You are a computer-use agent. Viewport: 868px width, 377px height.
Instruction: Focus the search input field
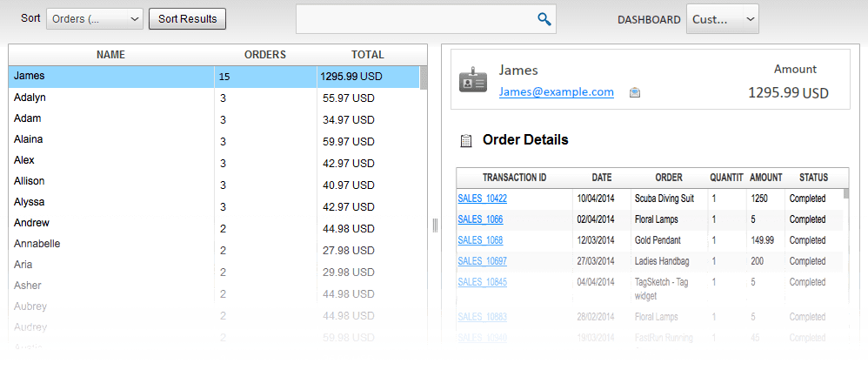pyautogui.click(x=425, y=19)
